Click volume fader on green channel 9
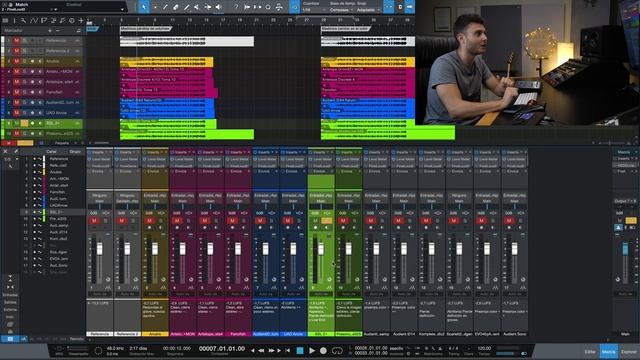Viewport: 640px width, 360px height. [x=321, y=249]
